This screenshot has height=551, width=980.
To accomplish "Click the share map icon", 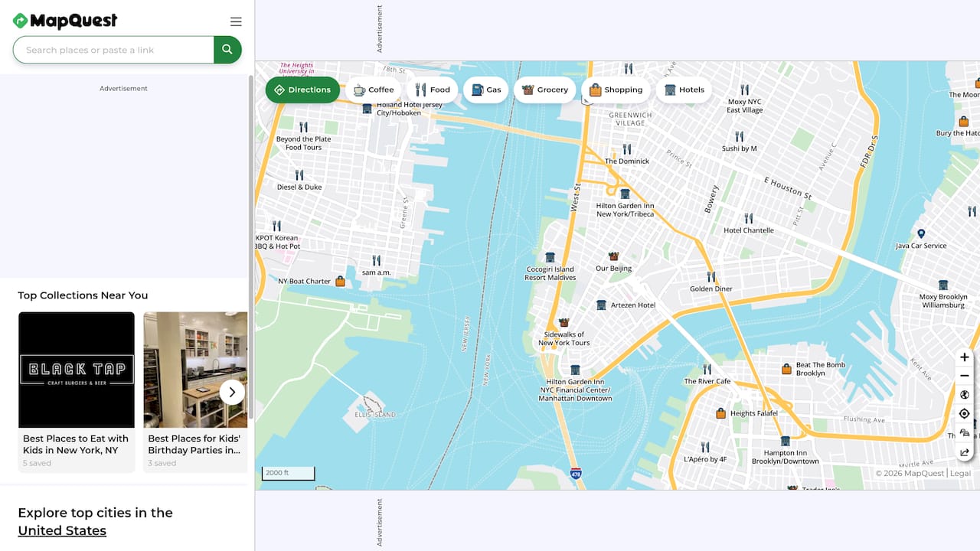I will pyautogui.click(x=964, y=452).
